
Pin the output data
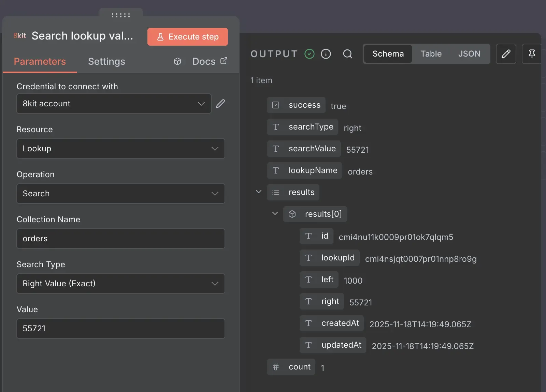point(532,54)
